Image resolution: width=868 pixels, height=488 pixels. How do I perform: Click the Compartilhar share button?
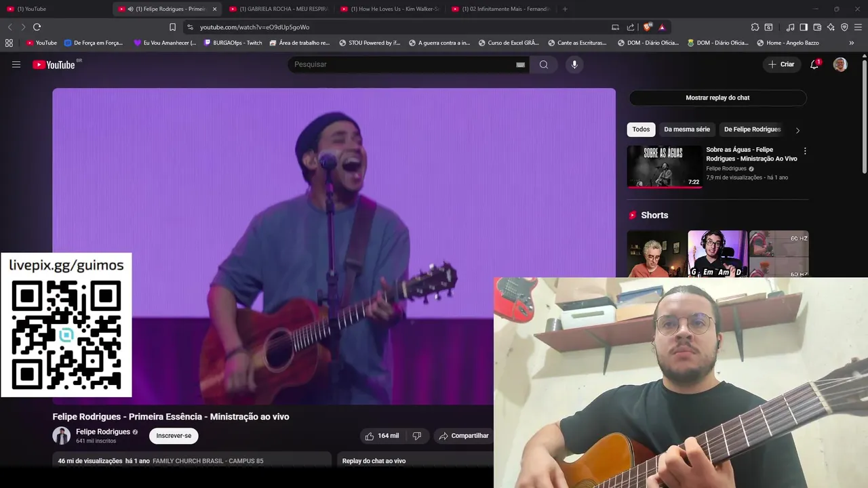point(464,436)
